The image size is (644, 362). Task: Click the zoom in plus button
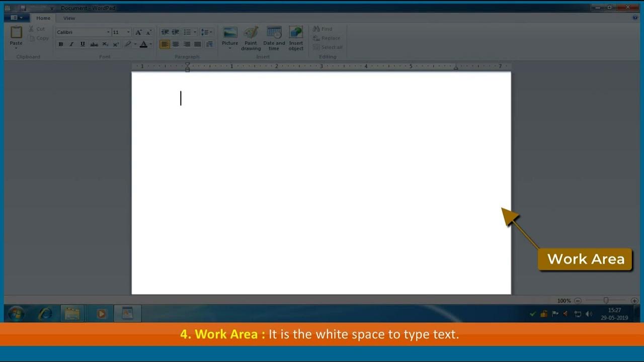click(x=634, y=301)
